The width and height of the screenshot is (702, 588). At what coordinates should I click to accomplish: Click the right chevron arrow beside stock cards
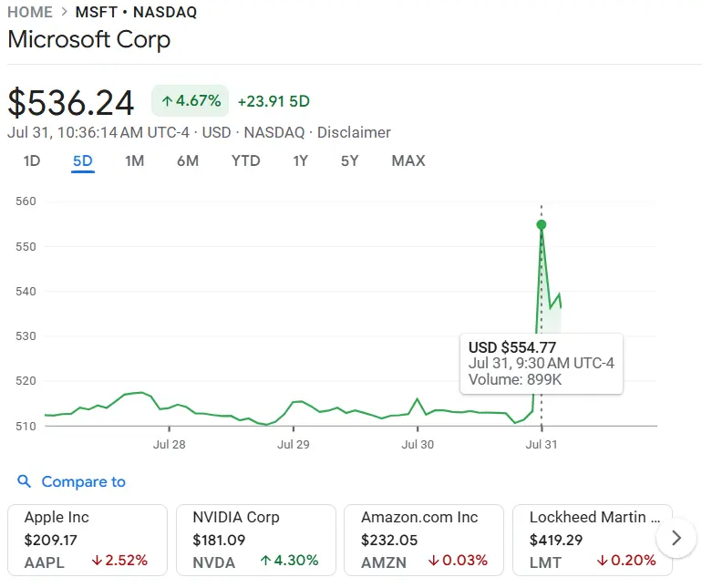(676, 538)
